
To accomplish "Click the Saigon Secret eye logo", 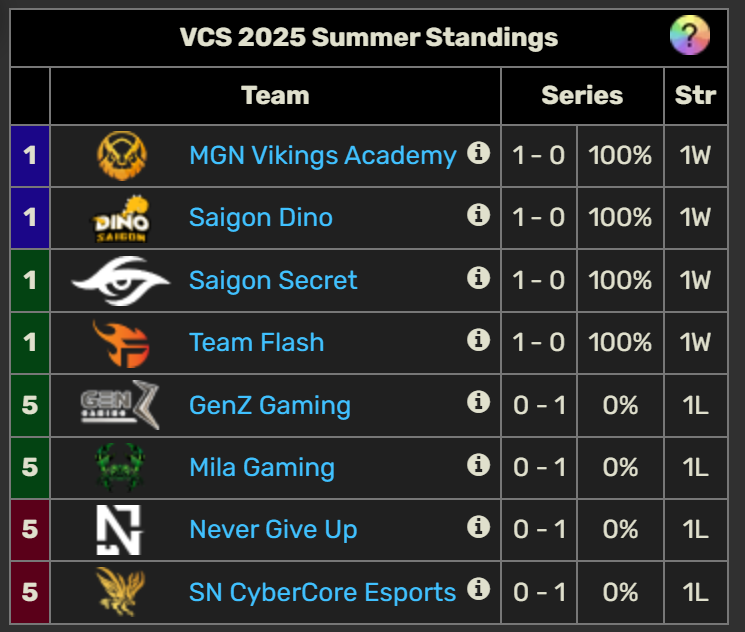I will point(121,280).
